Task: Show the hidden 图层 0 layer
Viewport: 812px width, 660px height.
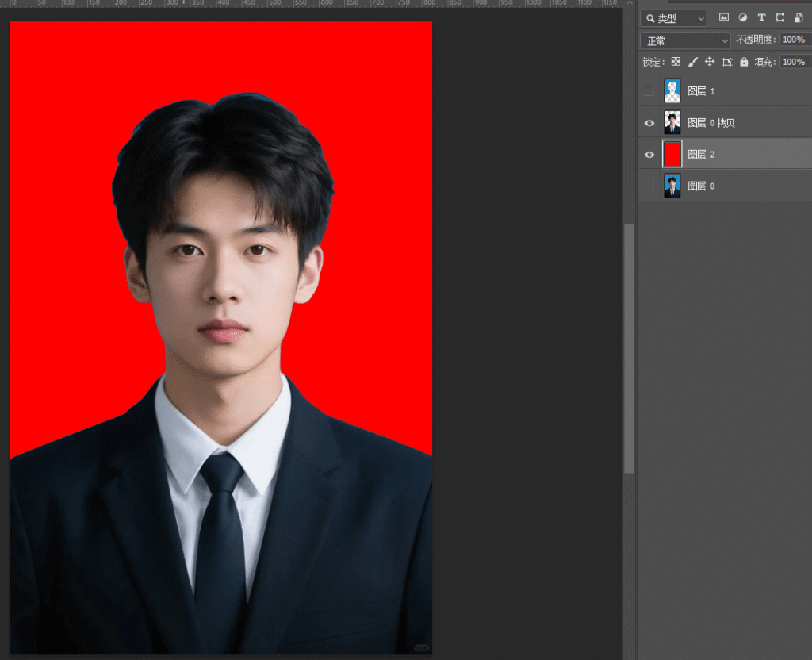Action: coord(649,186)
